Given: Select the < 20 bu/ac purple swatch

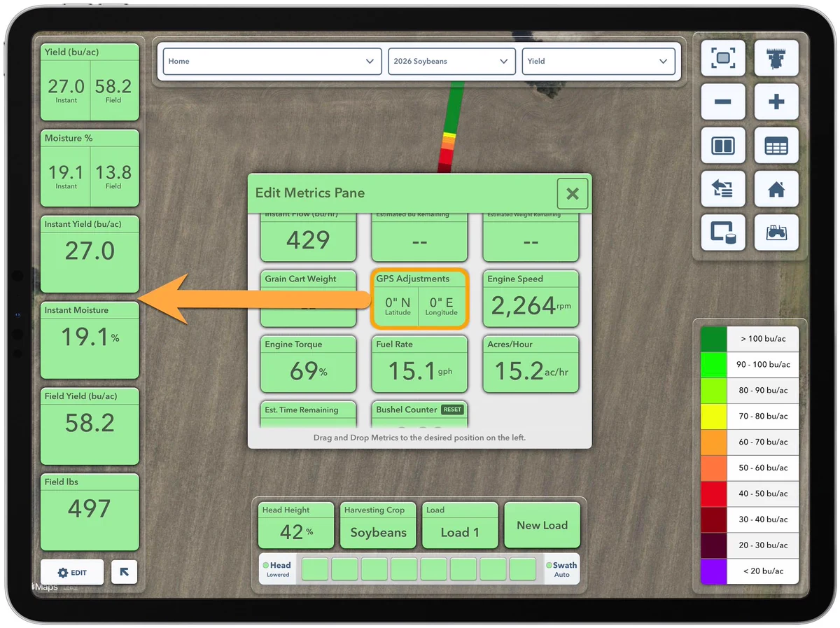Looking at the screenshot, I should (714, 571).
